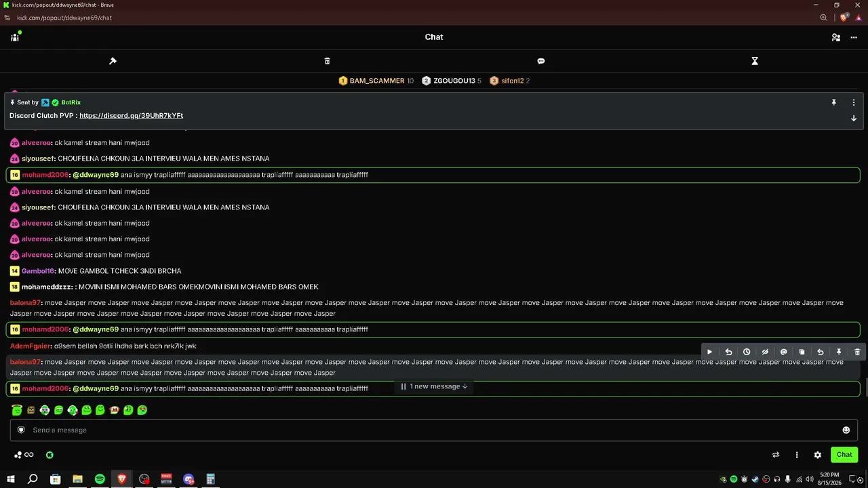Click play icon in message action bar
The width and height of the screenshot is (868, 488).
(709, 352)
